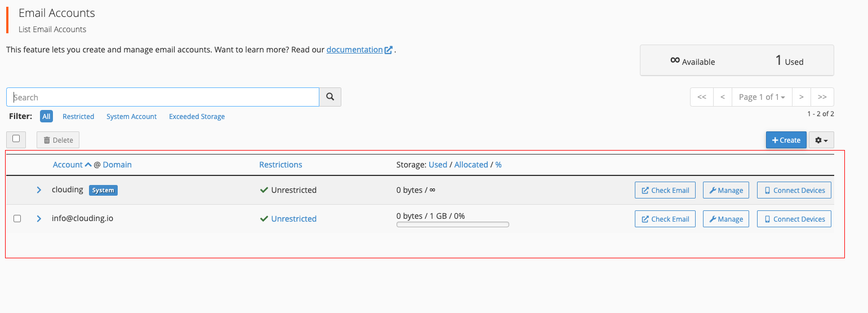This screenshot has height=313, width=868.
Task: Connect Devices for info@clouding.io
Action: click(794, 219)
